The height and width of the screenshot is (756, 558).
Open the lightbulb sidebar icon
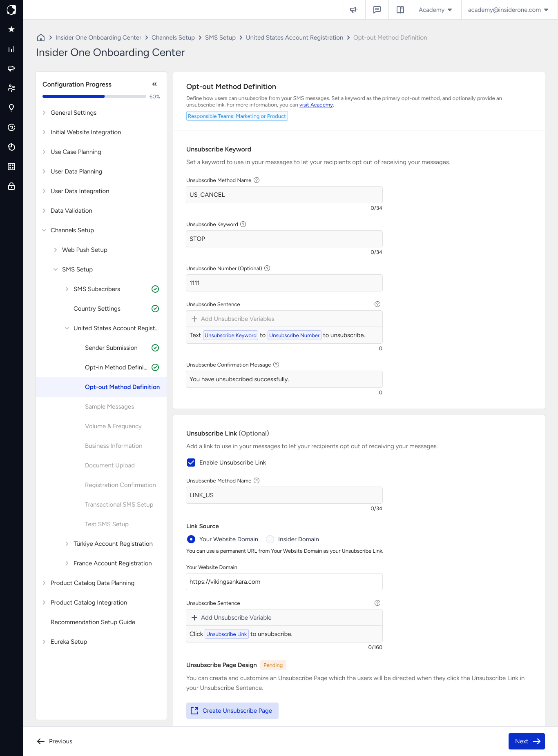11,108
